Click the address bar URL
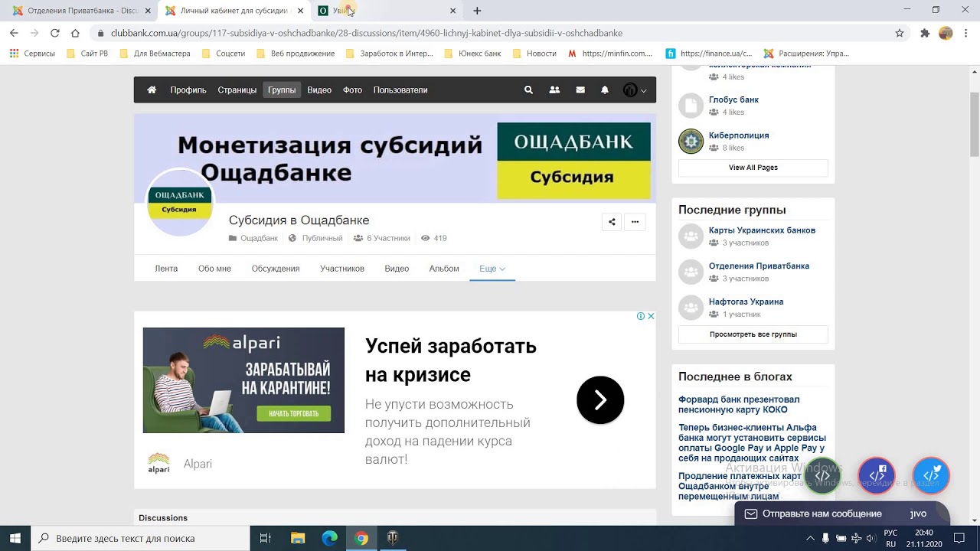 (367, 33)
